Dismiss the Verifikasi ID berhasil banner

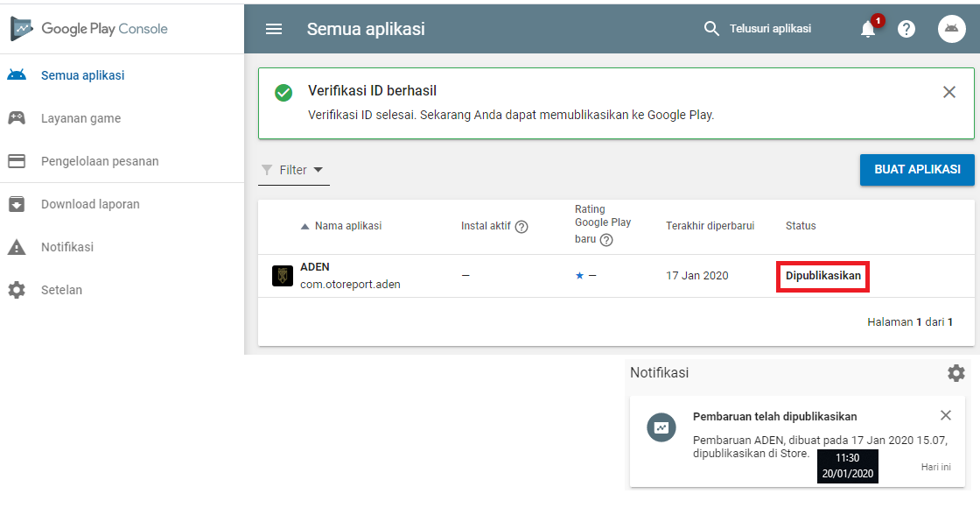(x=948, y=92)
